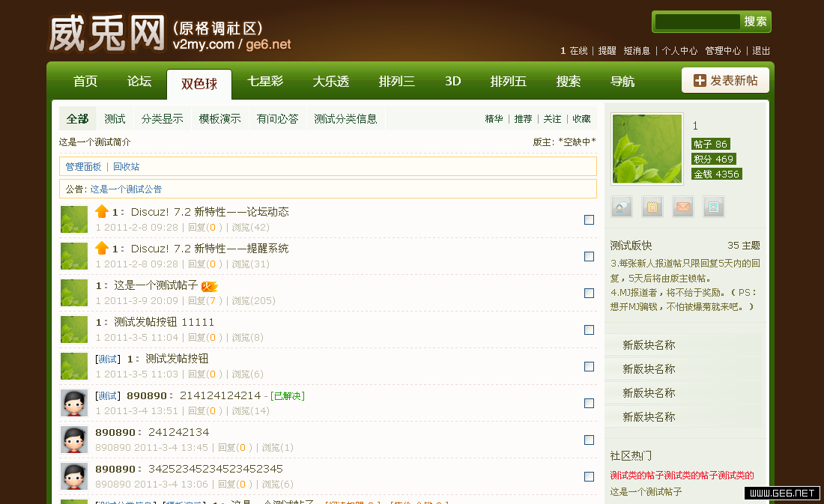Open the green leaf profile avatar in sidebar

pos(647,149)
